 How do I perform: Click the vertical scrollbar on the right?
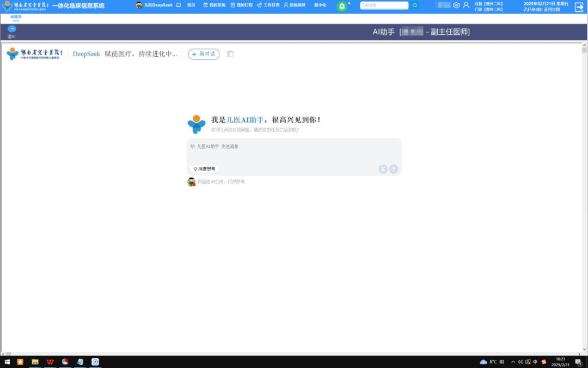coord(584,202)
